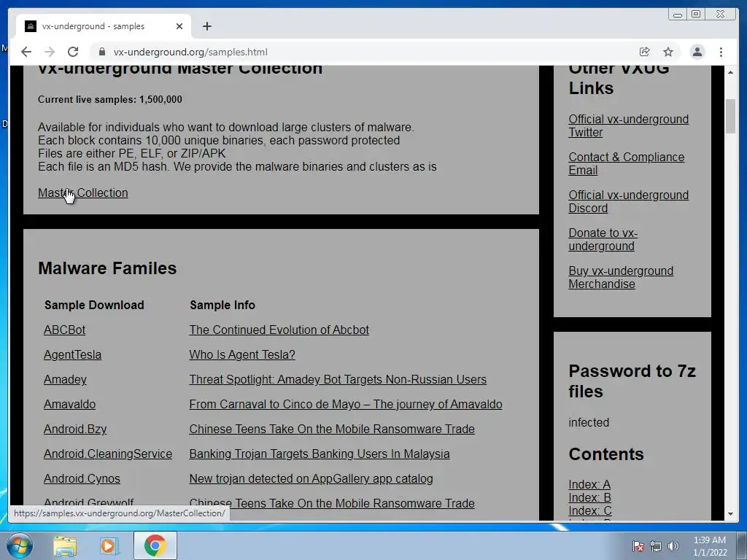The image size is (747, 560).
Task: Click the browser forward arrow
Action: pos(50,52)
